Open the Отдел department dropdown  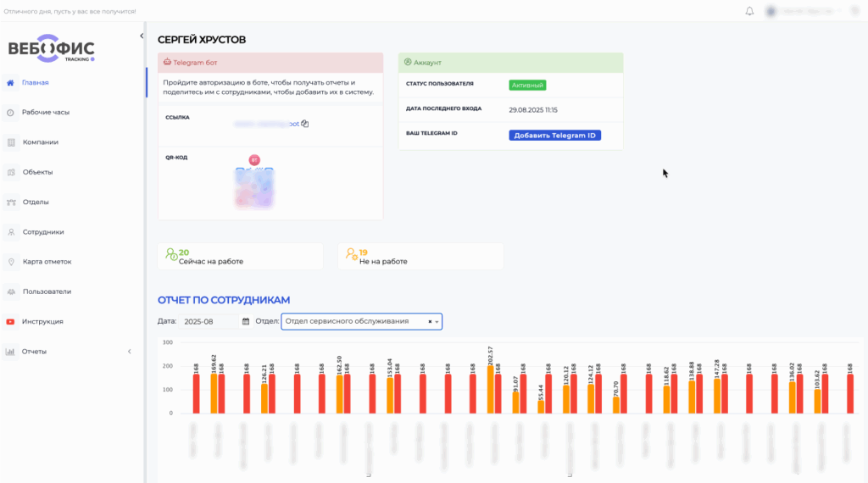click(x=356, y=322)
